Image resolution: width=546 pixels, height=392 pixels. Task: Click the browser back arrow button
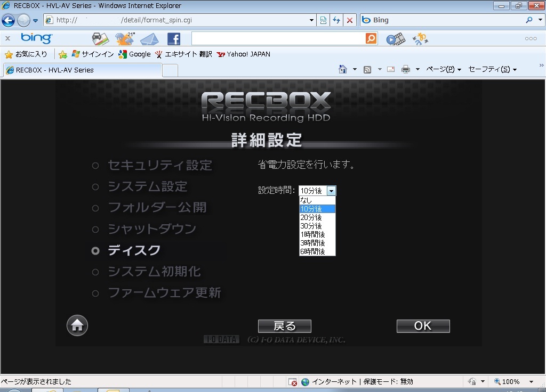[x=9, y=20]
